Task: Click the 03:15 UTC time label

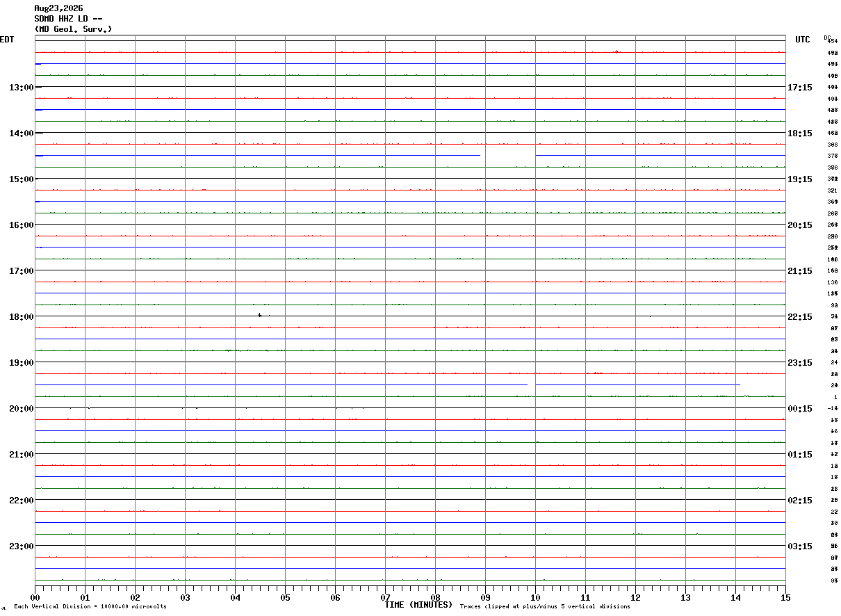Action: click(x=800, y=546)
